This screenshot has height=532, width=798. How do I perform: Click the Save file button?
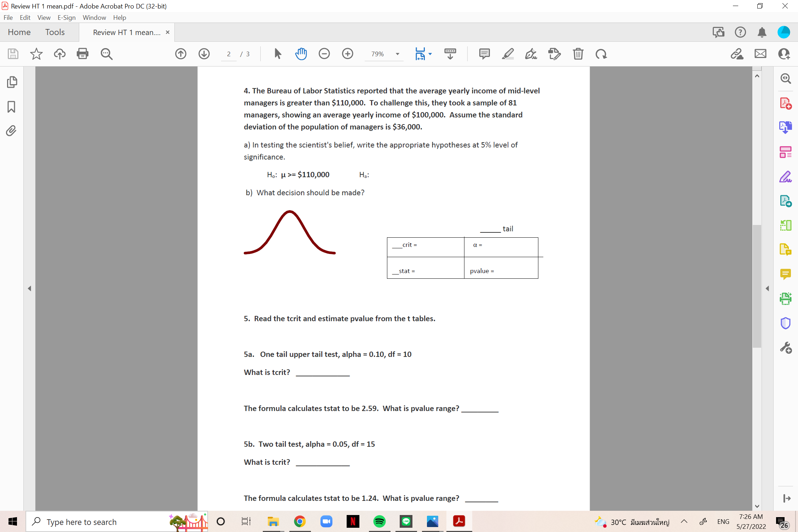(x=13, y=54)
